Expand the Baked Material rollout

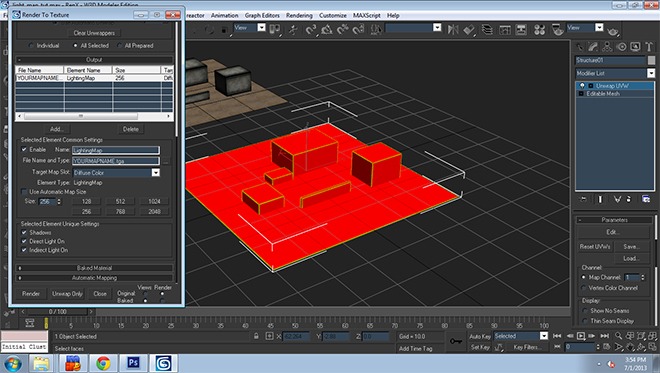tap(94, 268)
